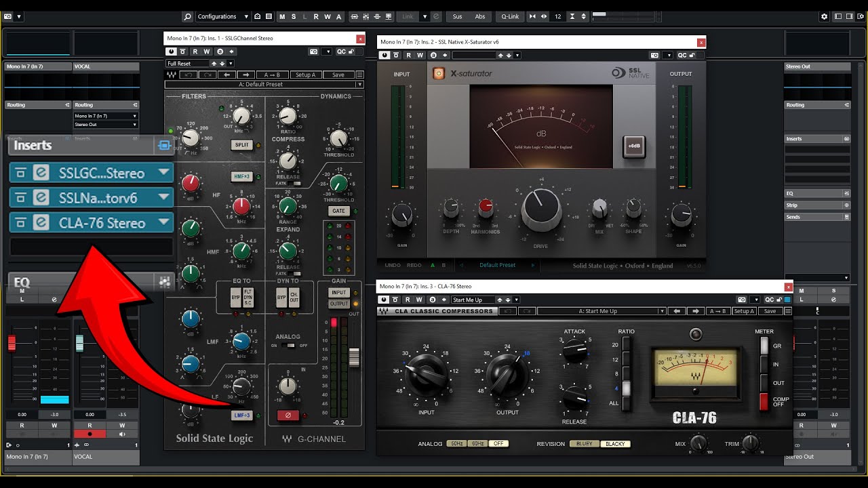Load the previous preset arrow in the G-Channel toolbar
This screenshot has height=488, width=868.
pyautogui.click(x=226, y=75)
